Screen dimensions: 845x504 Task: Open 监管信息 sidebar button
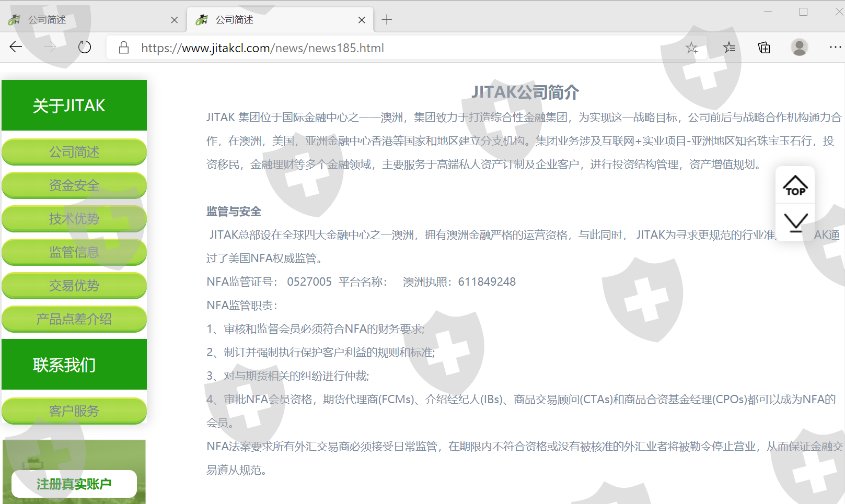pos(74,252)
